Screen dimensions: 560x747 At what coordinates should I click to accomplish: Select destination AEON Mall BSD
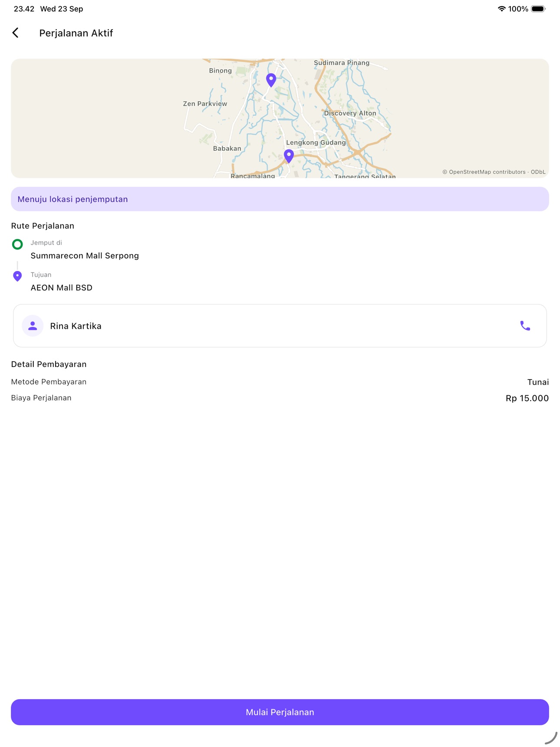coord(62,288)
